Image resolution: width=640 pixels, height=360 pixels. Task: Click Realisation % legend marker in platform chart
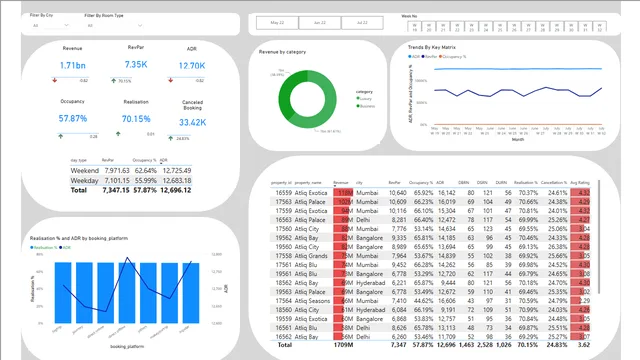(x=31, y=247)
